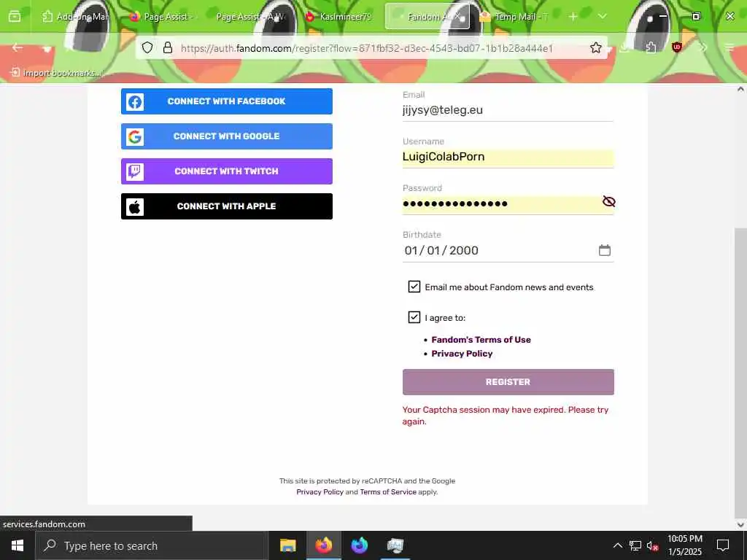The width and height of the screenshot is (747, 560).
Task: Open the Firefox hamburger application menu
Action: pyautogui.click(x=729, y=47)
